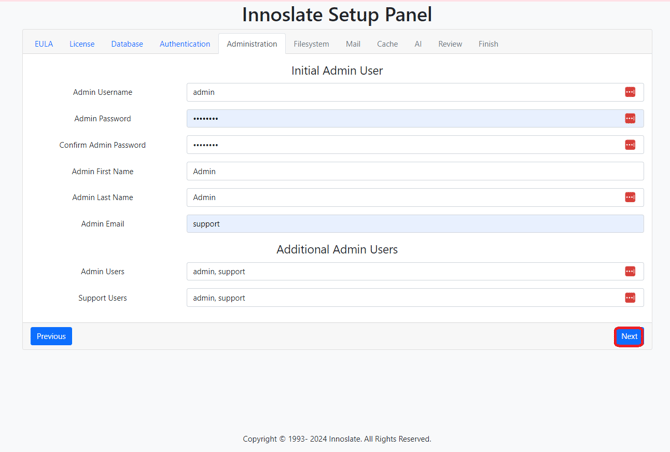The height and width of the screenshot is (452, 670).
Task: Click the Additional Admin Users heading
Action: tap(337, 249)
